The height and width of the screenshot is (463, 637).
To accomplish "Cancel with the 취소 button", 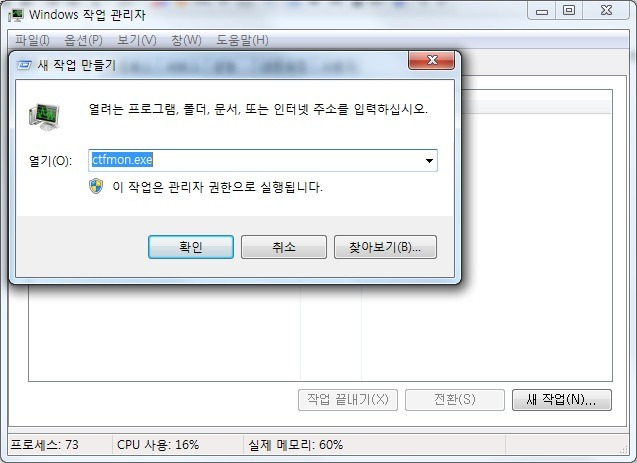I will pyautogui.click(x=284, y=247).
